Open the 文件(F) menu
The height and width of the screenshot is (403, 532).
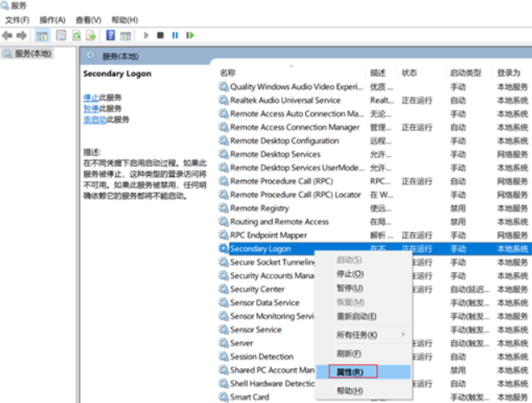tap(17, 19)
